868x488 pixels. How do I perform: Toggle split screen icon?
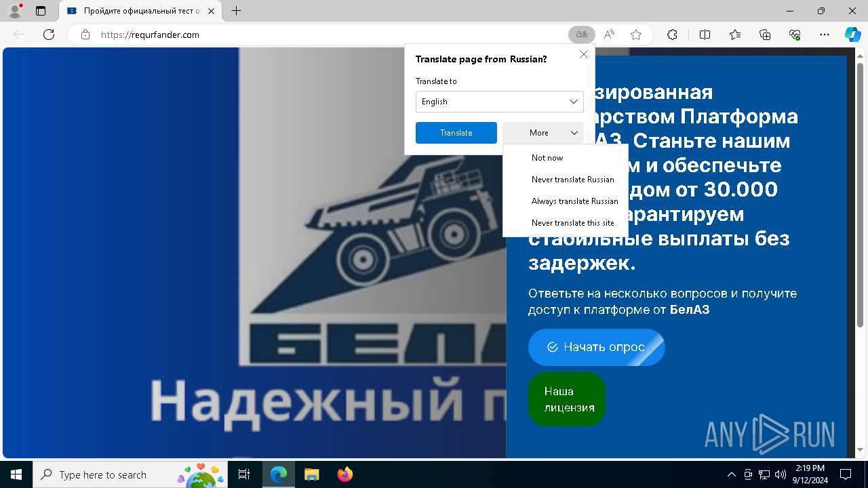[x=705, y=35]
